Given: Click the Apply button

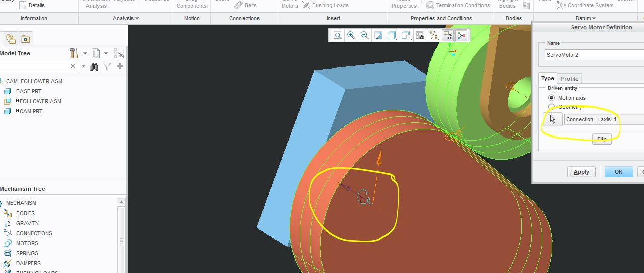Looking at the screenshot, I should click(x=581, y=172).
